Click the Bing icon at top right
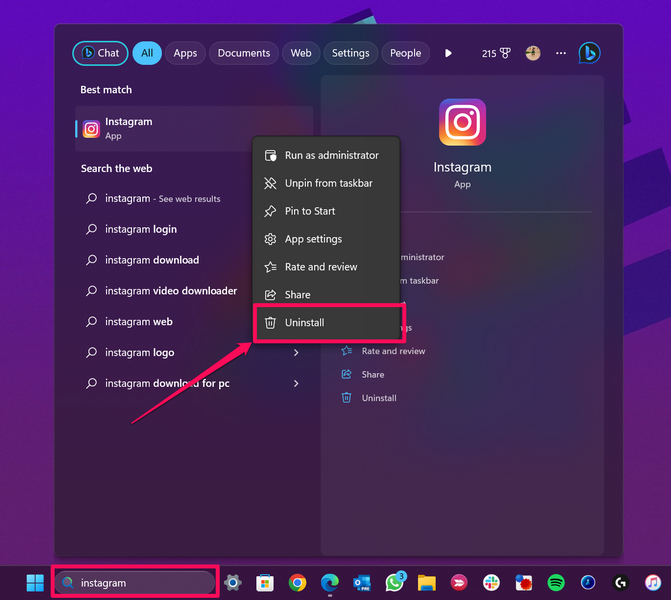The width and height of the screenshot is (671, 600). pos(589,53)
